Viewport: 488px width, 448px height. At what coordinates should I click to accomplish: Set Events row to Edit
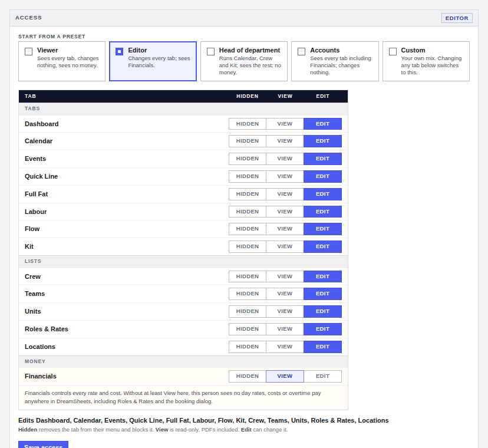pos(322,159)
